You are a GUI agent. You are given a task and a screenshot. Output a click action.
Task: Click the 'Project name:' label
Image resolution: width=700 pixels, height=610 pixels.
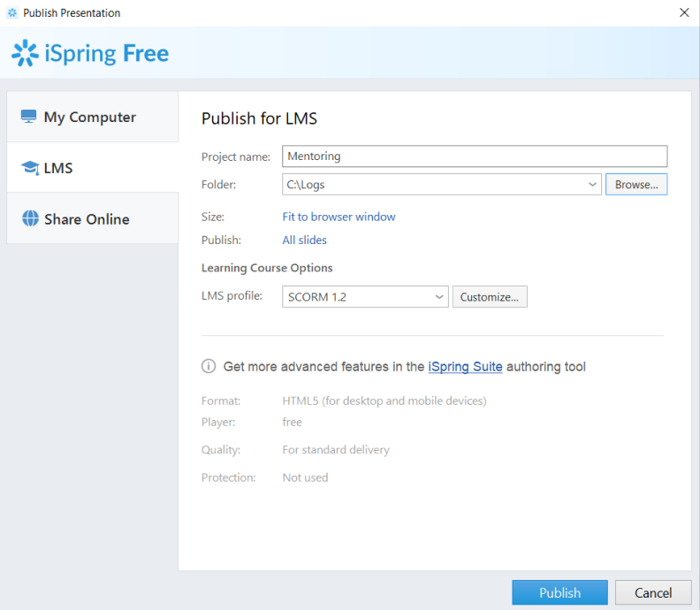(x=236, y=156)
